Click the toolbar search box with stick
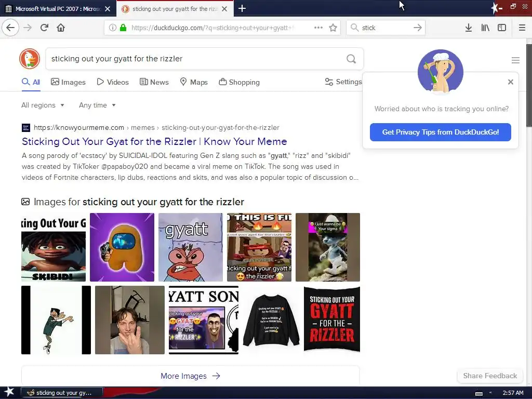The image size is (532, 399). tap(386, 28)
